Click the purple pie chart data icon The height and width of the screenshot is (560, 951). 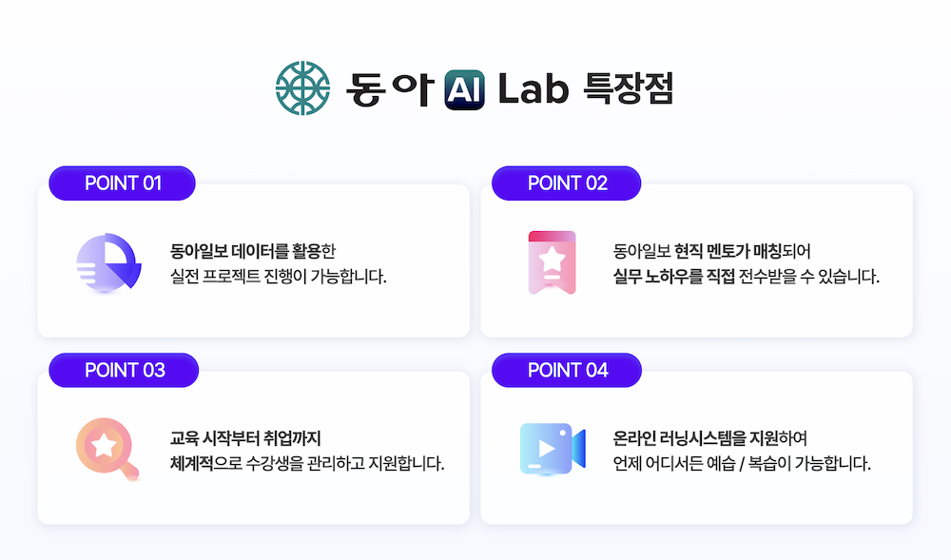click(x=108, y=261)
